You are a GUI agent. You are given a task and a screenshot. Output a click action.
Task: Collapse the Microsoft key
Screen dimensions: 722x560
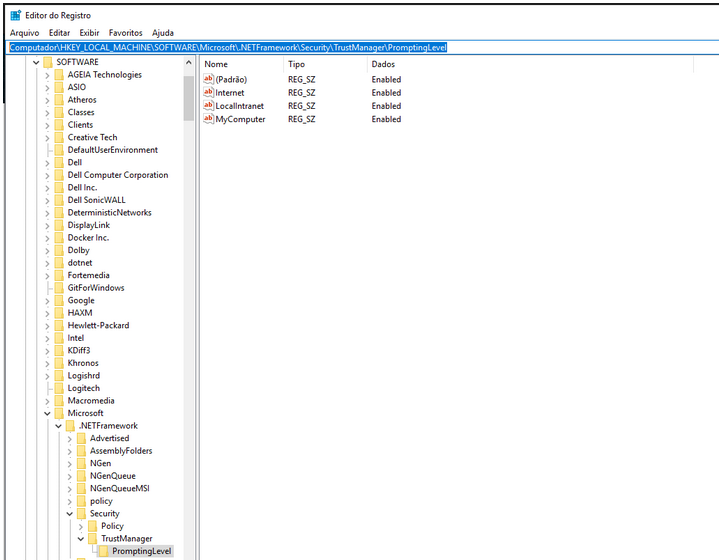pyautogui.click(x=47, y=413)
